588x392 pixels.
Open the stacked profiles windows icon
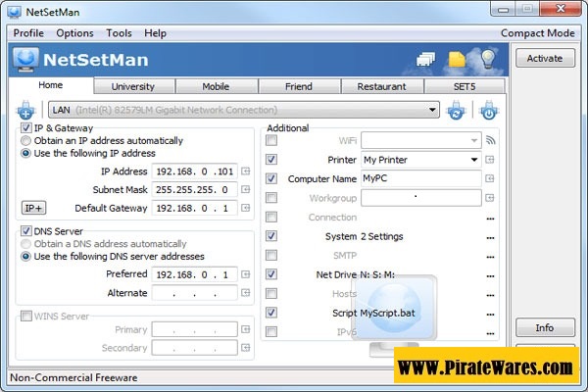[x=426, y=59]
